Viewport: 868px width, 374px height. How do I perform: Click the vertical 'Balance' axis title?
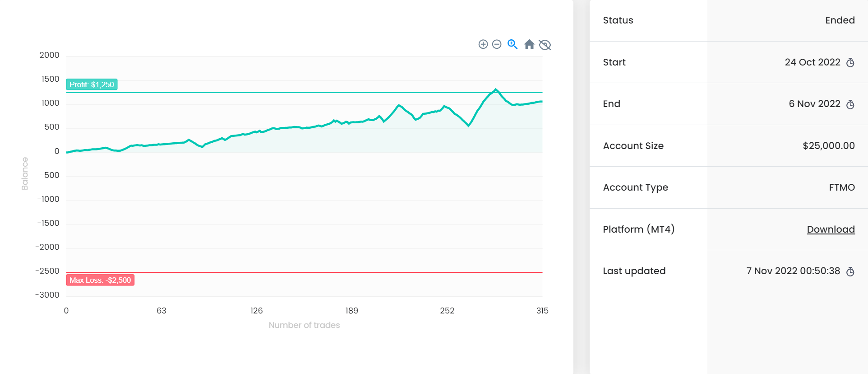[x=25, y=173]
